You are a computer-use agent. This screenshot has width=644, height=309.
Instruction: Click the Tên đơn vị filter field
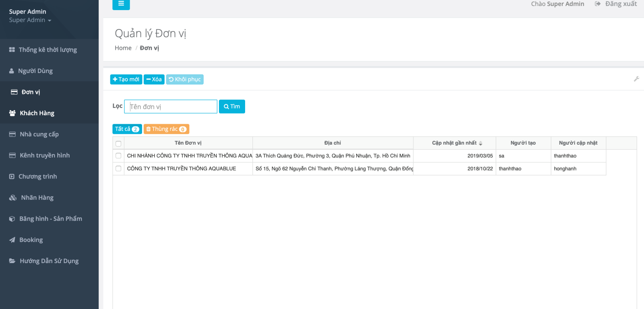[171, 107]
